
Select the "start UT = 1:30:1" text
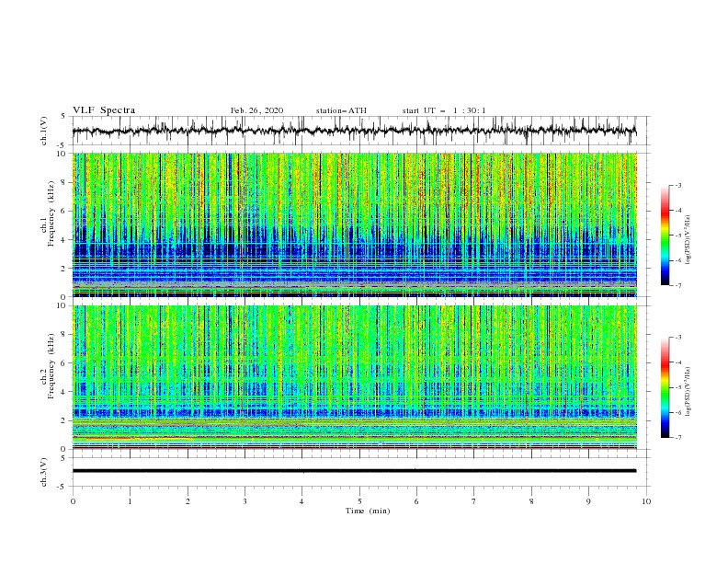(444, 110)
